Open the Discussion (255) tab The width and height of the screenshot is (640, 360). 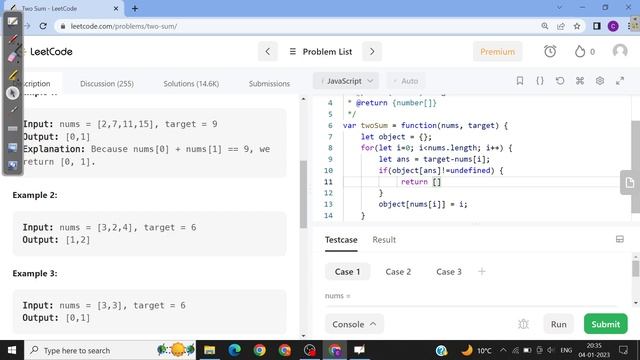click(107, 83)
